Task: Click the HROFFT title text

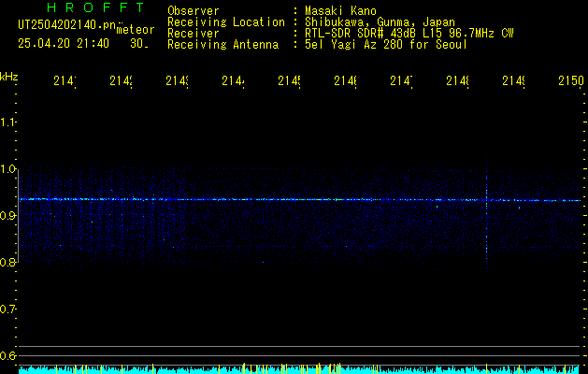Action: pyautogui.click(x=96, y=7)
